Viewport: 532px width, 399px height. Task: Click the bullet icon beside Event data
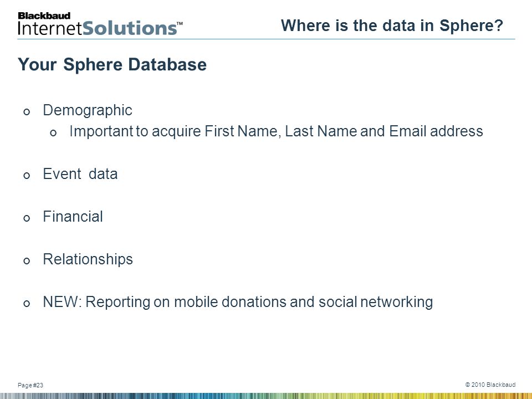tap(27, 176)
